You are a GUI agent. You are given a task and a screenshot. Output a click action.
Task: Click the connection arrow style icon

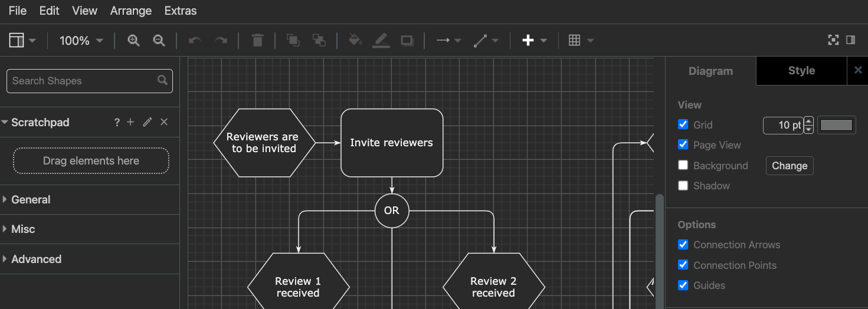coord(443,40)
